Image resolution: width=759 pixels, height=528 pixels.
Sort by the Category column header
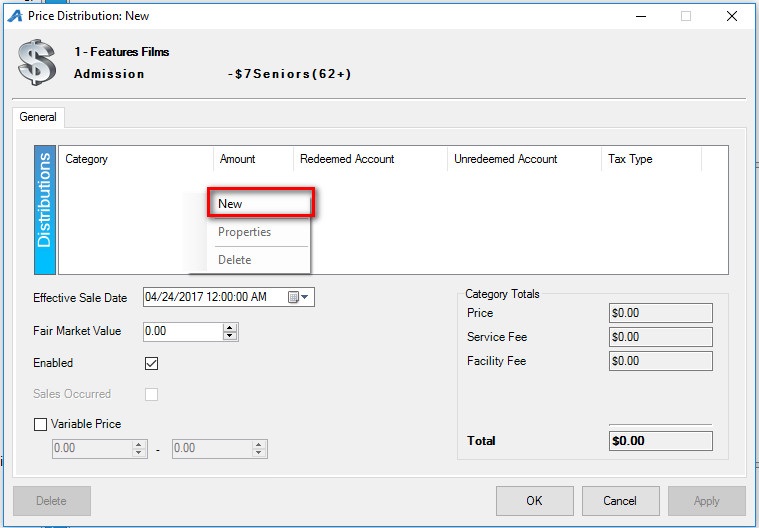(136, 159)
